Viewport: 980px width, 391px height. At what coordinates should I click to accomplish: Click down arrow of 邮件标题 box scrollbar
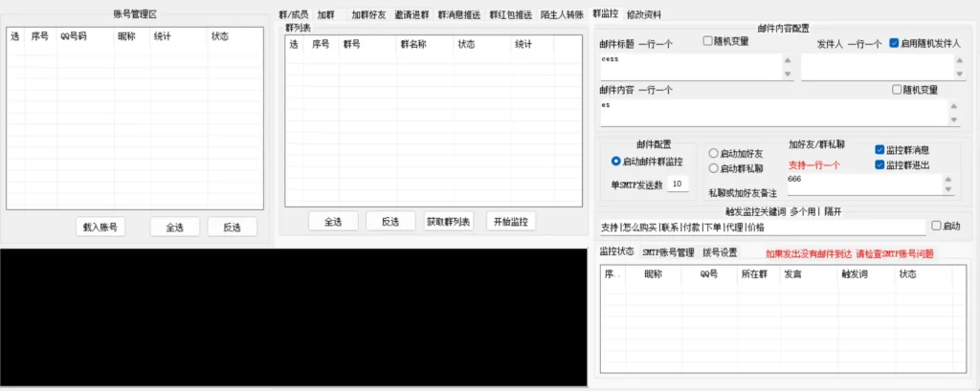tap(788, 74)
